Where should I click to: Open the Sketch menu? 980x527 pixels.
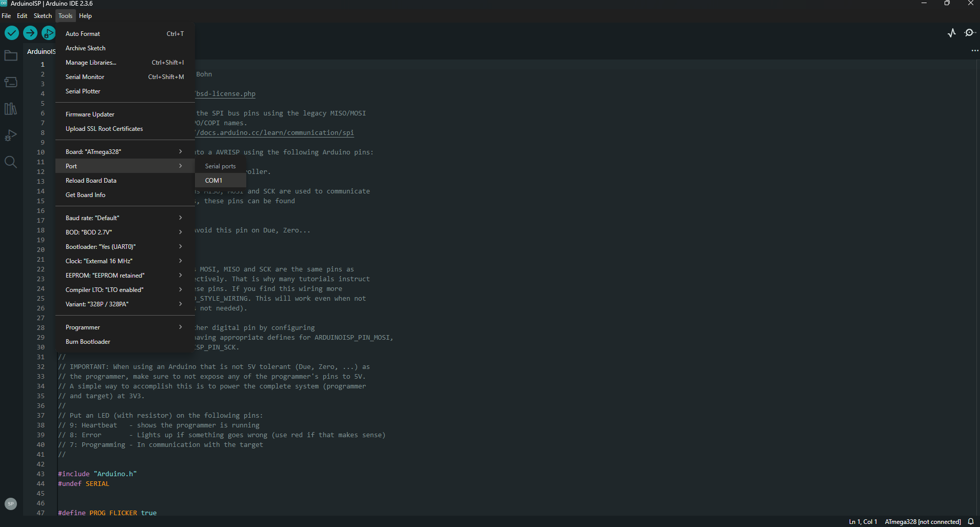[43, 16]
